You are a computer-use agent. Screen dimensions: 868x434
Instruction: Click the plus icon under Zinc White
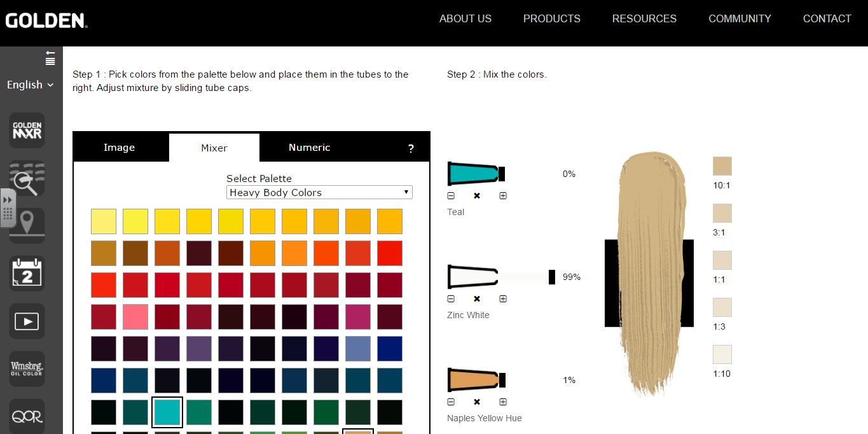coord(503,298)
